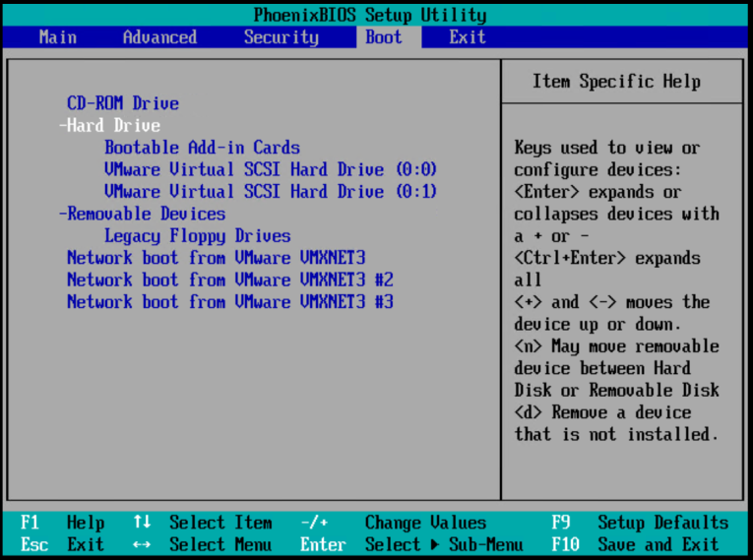Click help text 'Keys used to view or'
Image resolution: width=753 pixels, height=560 pixels.
click(607, 148)
